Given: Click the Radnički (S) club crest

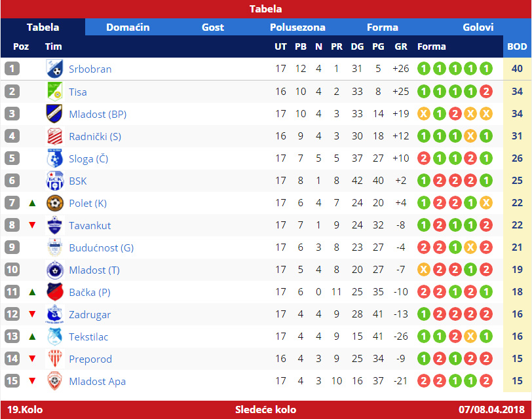Looking at the screenshot, I should 54,136.
